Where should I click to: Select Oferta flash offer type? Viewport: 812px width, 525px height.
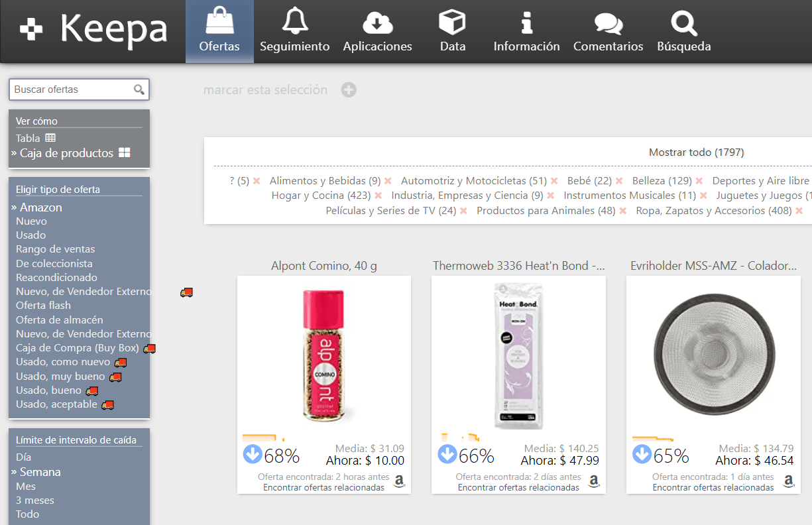pos(43,306)
